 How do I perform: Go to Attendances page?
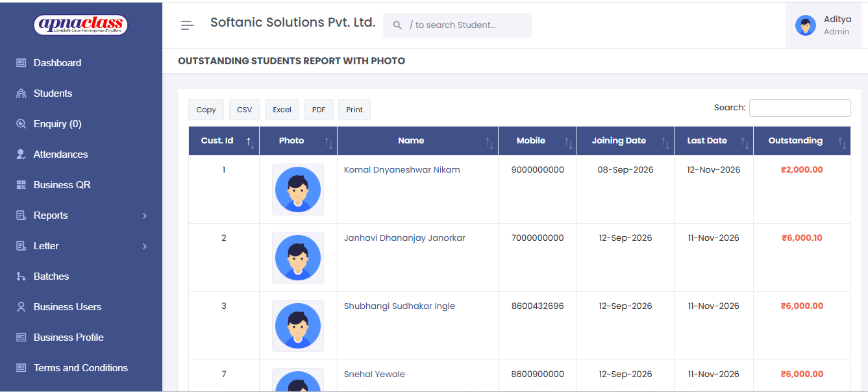(x=81, y=154)
